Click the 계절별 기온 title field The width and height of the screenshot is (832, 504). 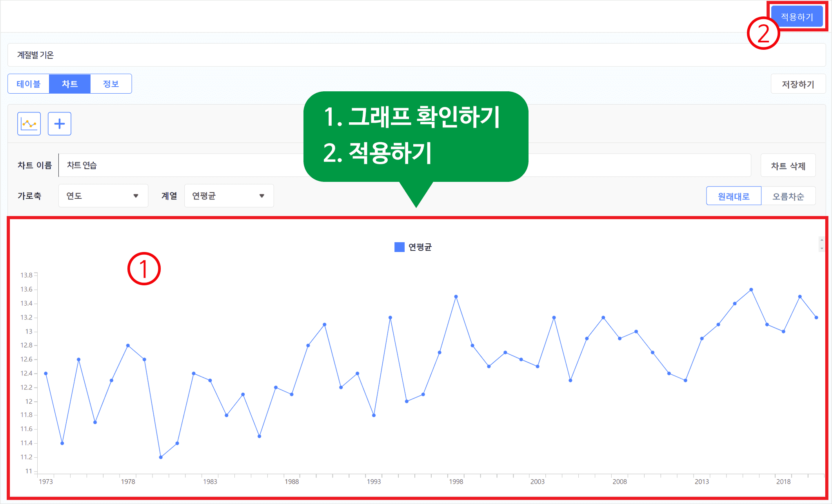[x=416, y=55]
